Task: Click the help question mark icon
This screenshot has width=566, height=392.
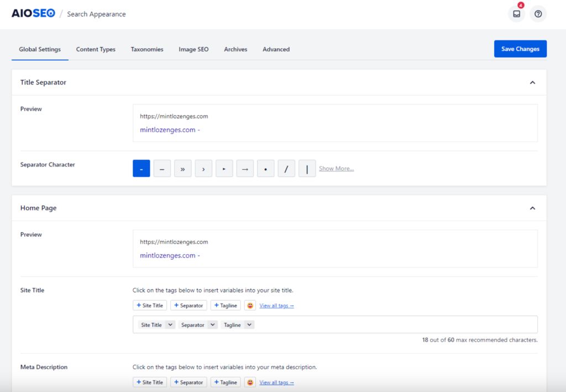Action: click(538, 14)
